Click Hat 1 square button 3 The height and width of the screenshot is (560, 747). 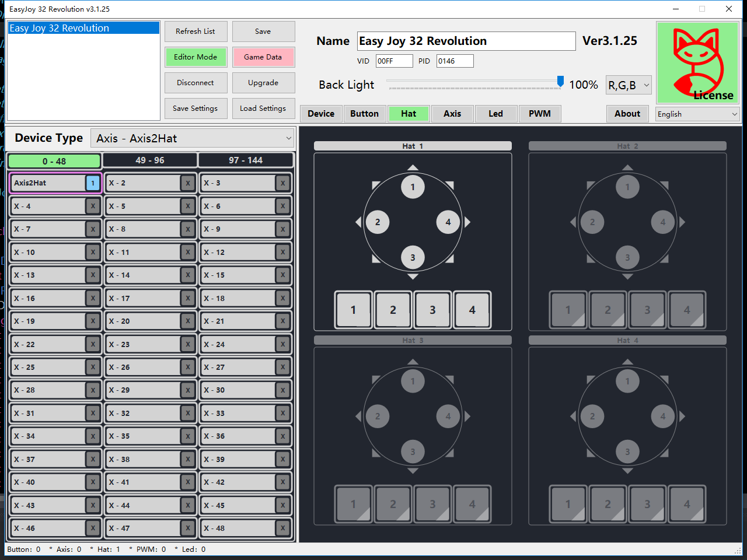pyautogui.click(x=432, y=310)
